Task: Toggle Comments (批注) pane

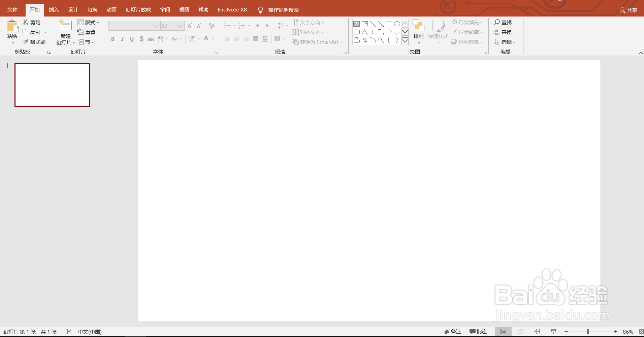Action: (x=478, y=332)
